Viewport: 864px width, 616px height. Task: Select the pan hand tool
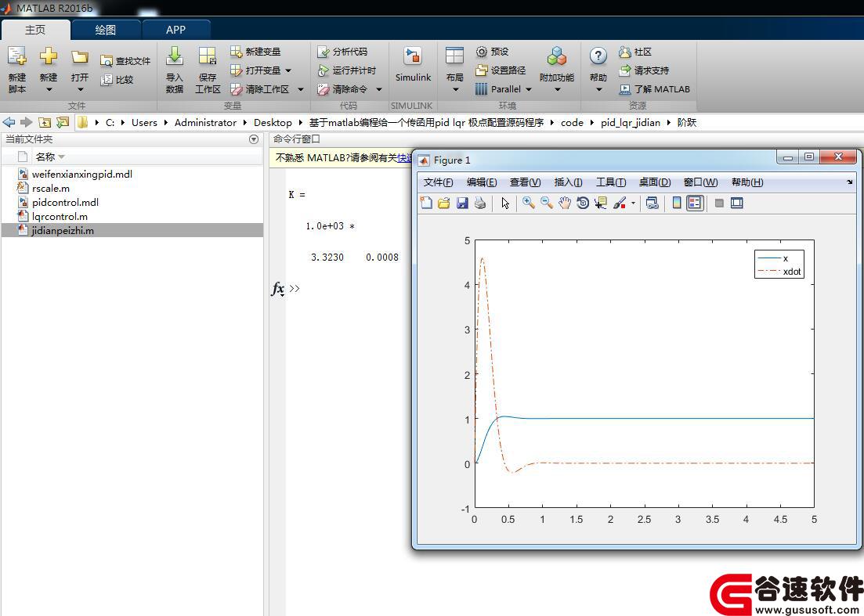tap(565, 204)
